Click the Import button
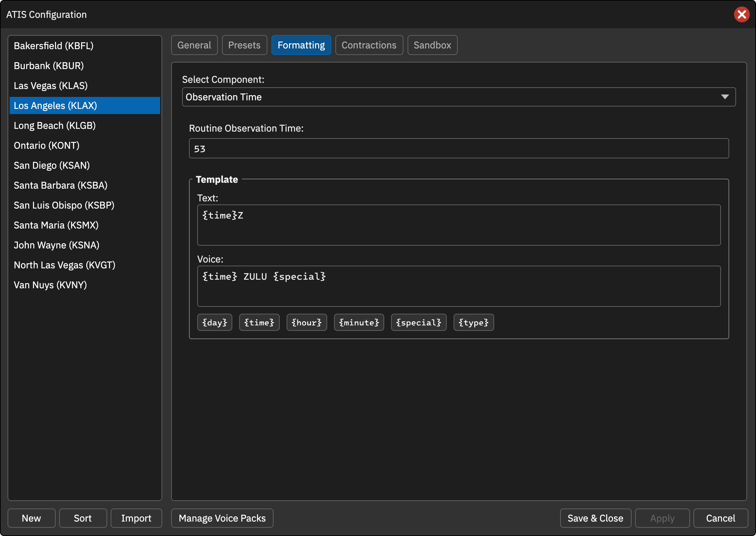This screenshot has width=756, height=536. pyautogui.click(x=136, y=518)
